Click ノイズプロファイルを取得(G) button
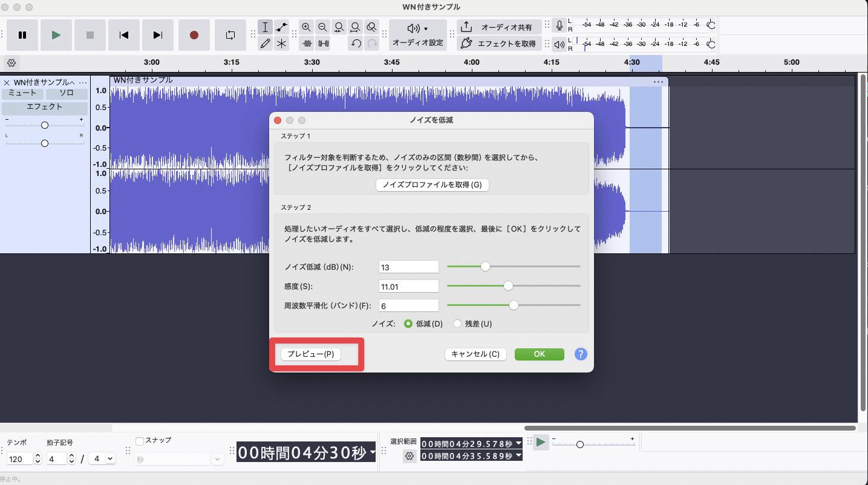 point(432,185)
